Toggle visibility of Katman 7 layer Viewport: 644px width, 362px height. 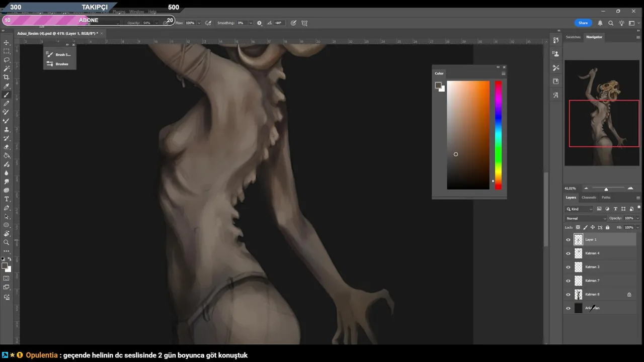tap(569, 281)
